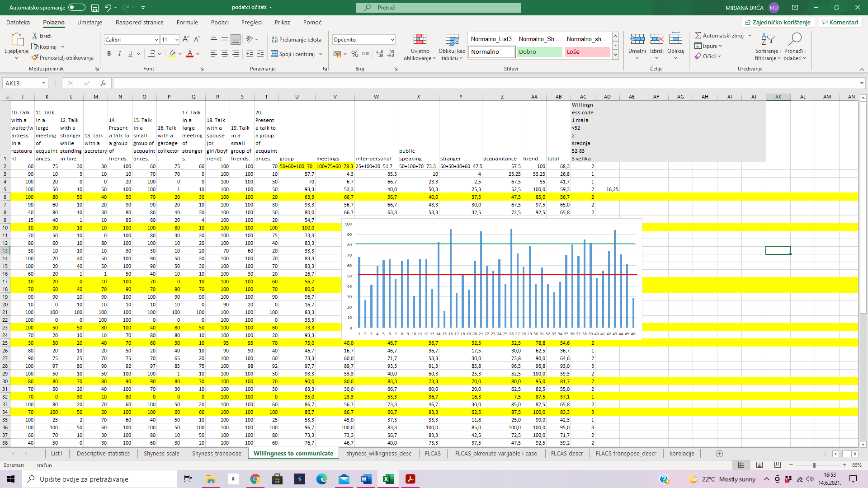Toggle right text alignment
Screen dimensions: 868x488
point(236,54)
